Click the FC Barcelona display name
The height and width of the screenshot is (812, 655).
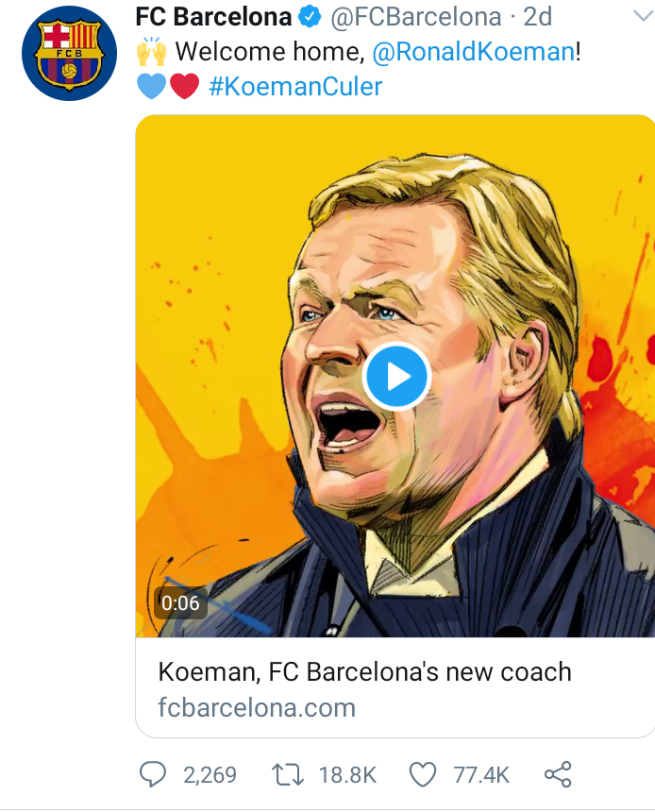[213, 17]
